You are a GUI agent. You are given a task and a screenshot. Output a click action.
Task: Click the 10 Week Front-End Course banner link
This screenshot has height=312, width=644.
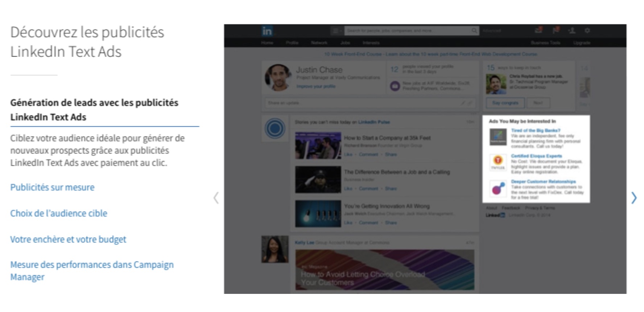[430, 54]
